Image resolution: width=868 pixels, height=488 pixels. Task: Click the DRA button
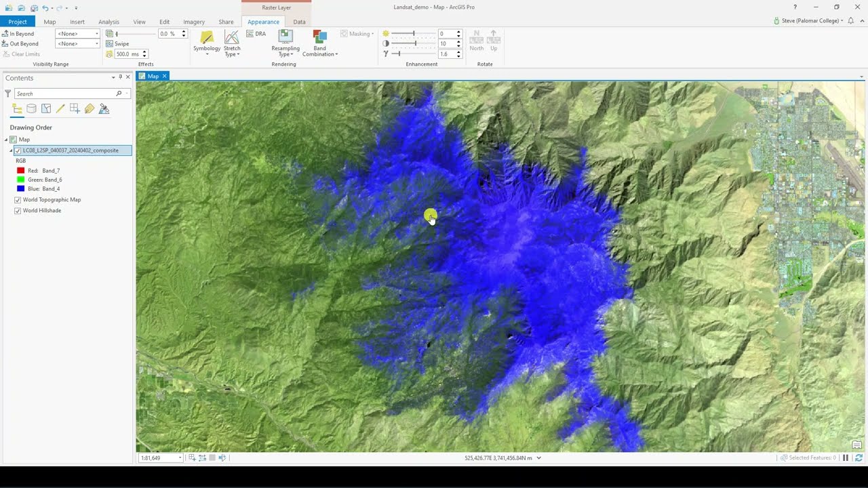pyautogui.click(x=256, y=33)
